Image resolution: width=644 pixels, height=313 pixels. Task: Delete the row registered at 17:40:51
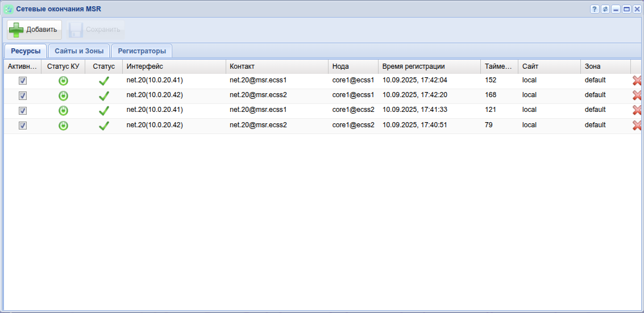point(637,126)
